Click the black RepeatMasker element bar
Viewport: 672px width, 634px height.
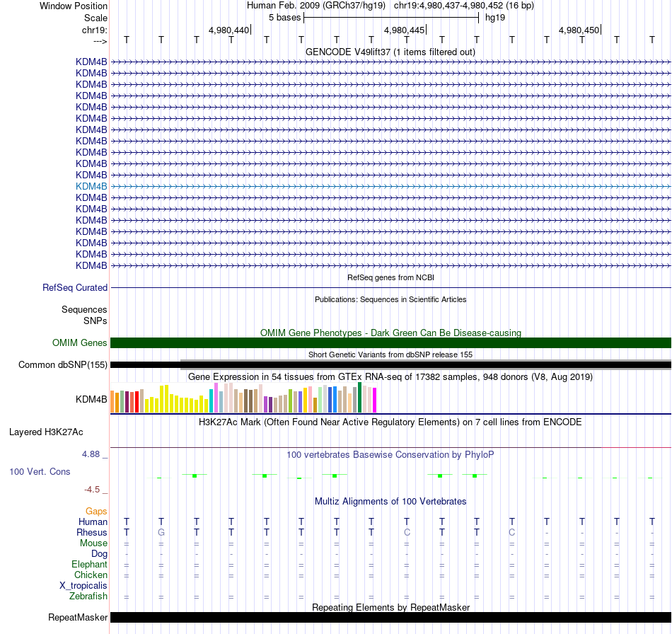click(390, 617)
